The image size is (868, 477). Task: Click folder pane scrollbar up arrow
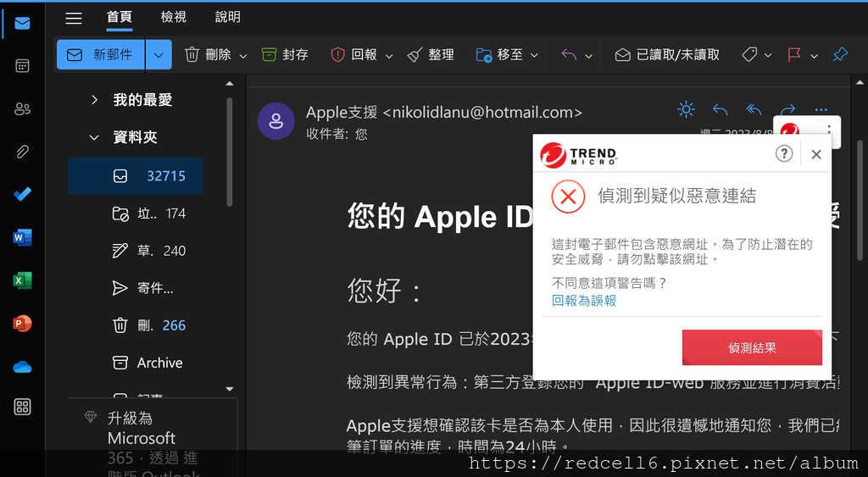(230, 84)
